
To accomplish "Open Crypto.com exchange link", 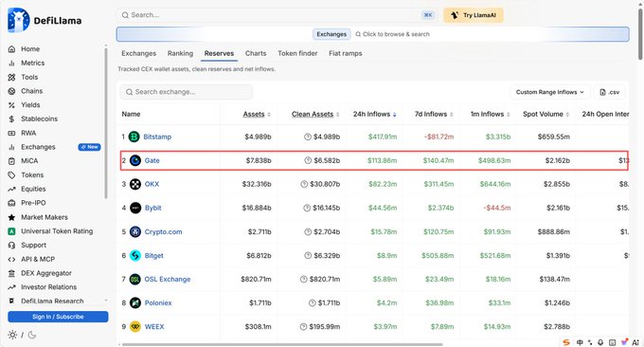I will [x=163, y=232].
